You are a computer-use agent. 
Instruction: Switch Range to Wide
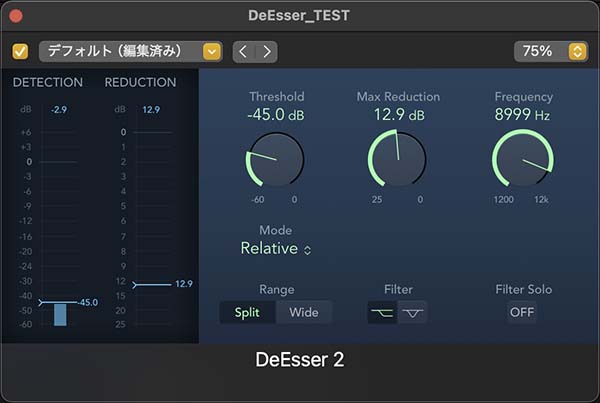304,313
